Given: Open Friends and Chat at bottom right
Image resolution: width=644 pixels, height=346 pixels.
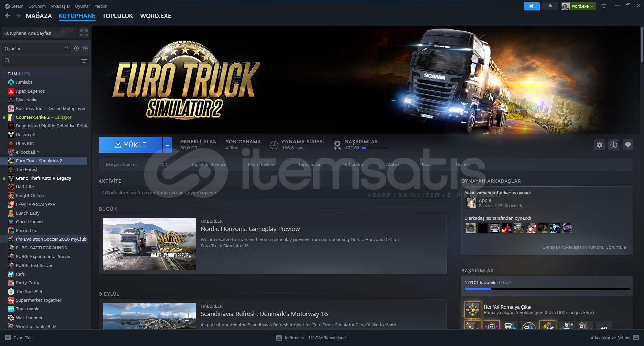Looking at the screenshot, I should click(x=614, y=338).
